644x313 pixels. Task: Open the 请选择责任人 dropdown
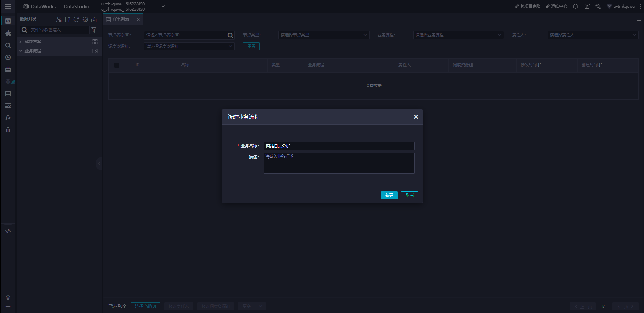(593, 35)
